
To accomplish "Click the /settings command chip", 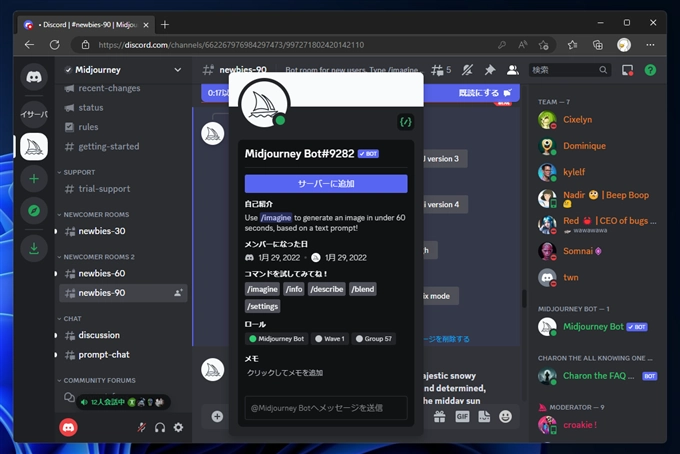I will click(x=262, y=307).
